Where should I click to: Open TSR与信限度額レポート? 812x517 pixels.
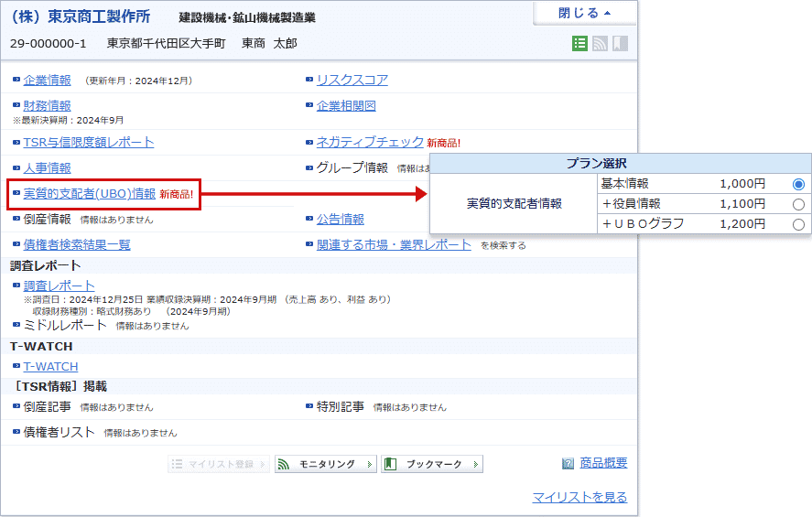coord(89,143)
